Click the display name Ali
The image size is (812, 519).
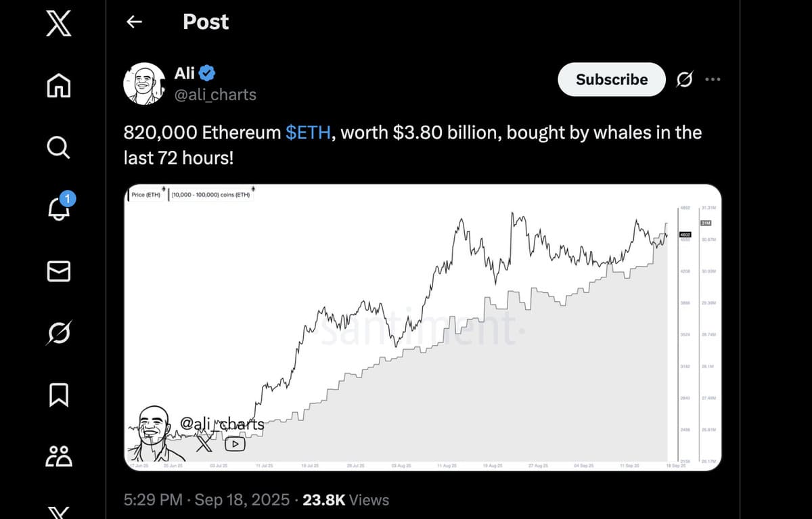(184, 73)
